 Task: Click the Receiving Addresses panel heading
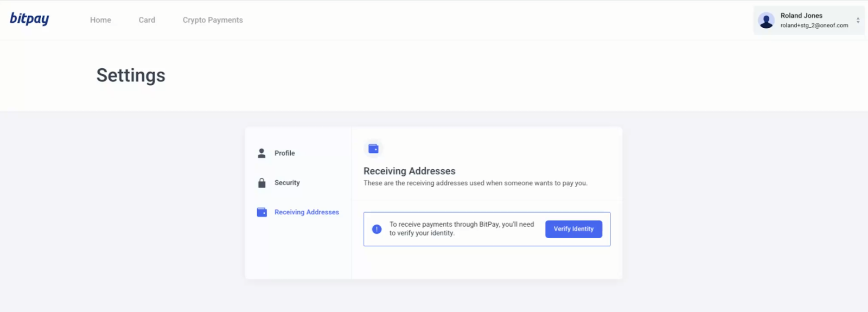[x=410, y=171]
